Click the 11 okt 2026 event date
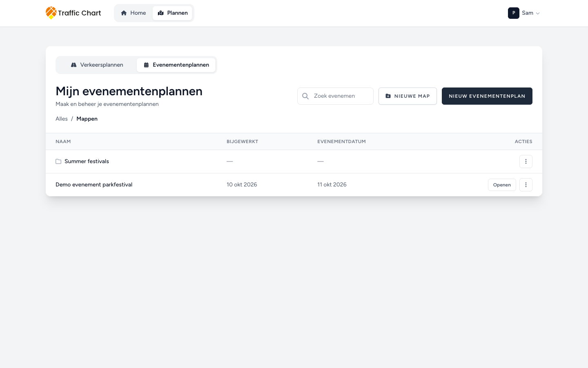Viewport: 588px width, 368px height. (332, 185)
